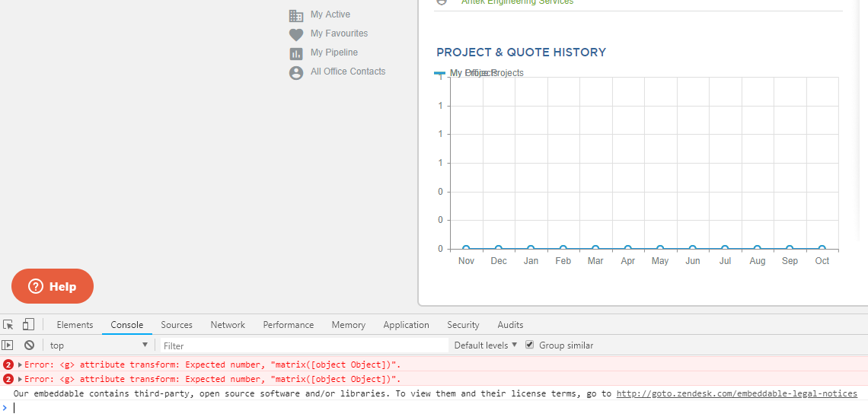Show the console sidebar
This screenshot has height=417, width=868.
point(8,345)
